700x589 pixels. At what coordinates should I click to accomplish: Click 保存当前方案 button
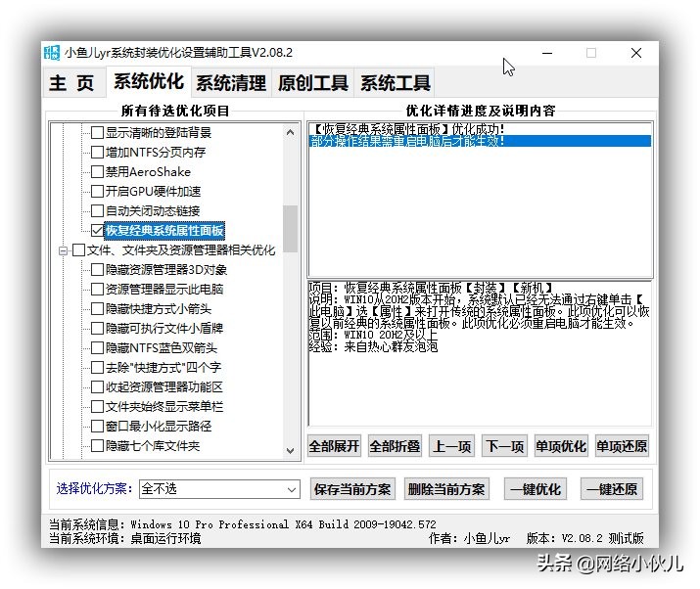352,489
